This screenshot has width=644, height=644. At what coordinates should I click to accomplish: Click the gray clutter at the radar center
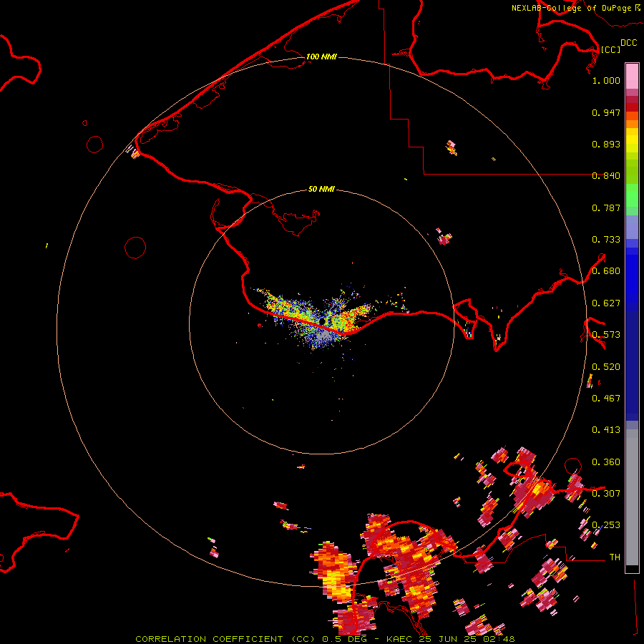(324, 336)
